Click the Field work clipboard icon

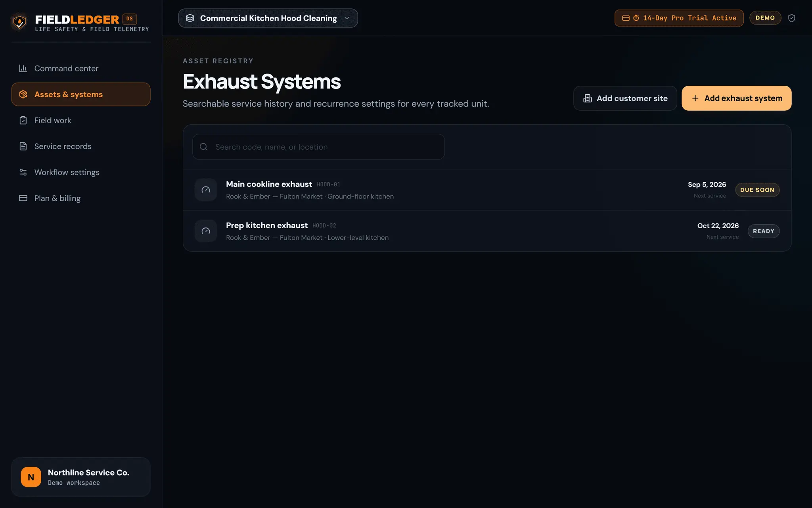pos(23,120)
